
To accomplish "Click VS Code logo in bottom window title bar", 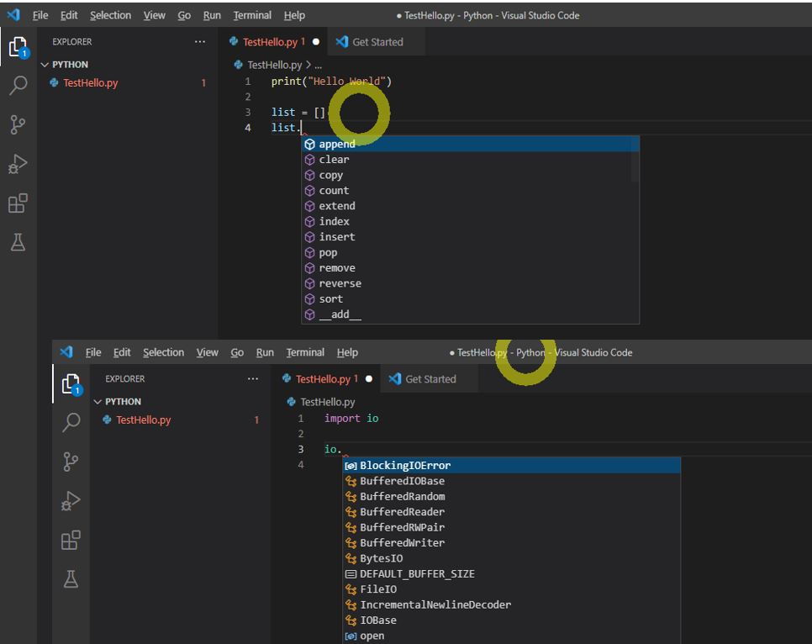I will pos(66,352).
